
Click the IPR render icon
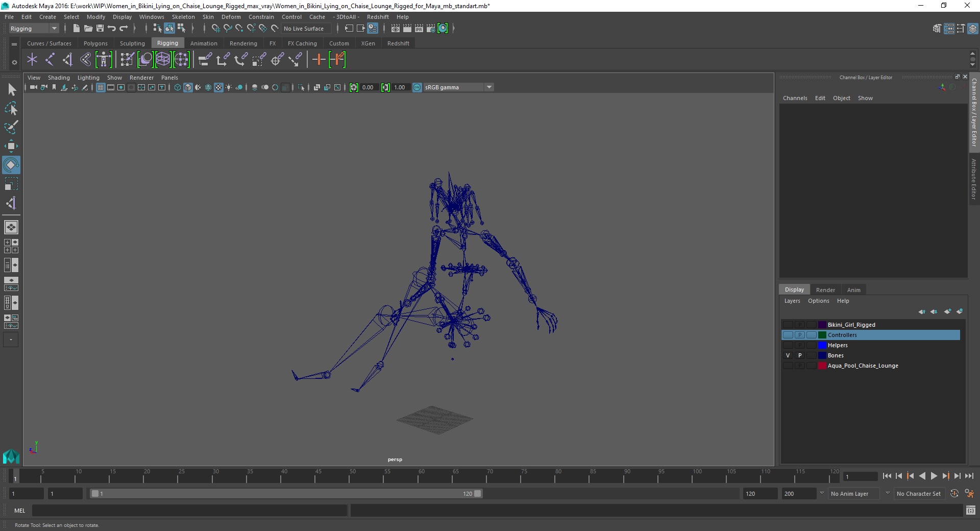(x=419, y=29)
